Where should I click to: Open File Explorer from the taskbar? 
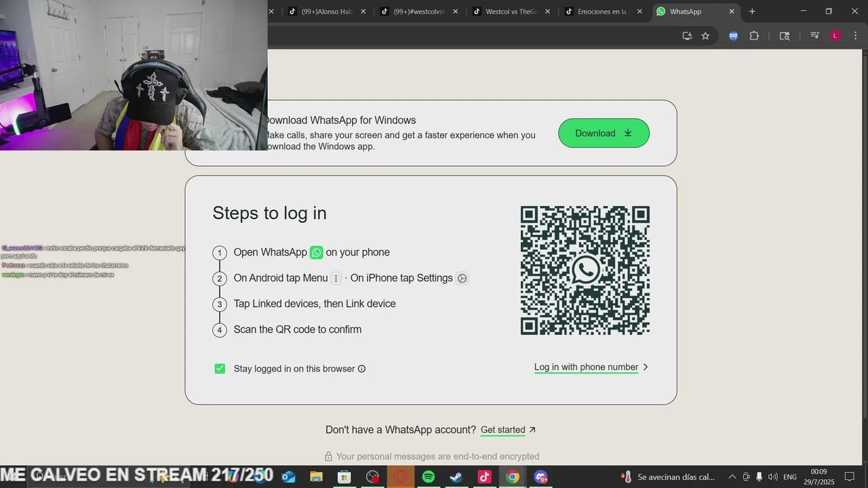click(316, 477)
